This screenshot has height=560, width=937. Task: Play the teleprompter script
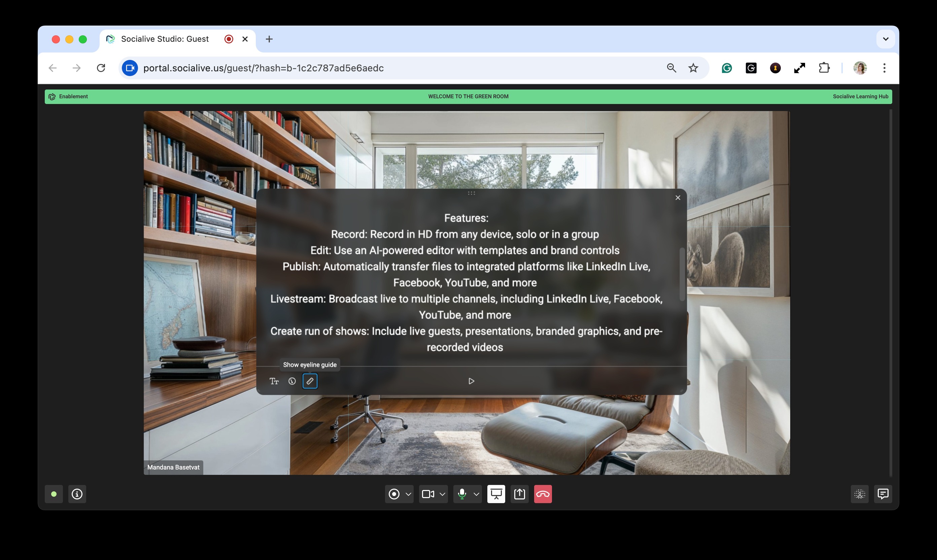[471, 381]
